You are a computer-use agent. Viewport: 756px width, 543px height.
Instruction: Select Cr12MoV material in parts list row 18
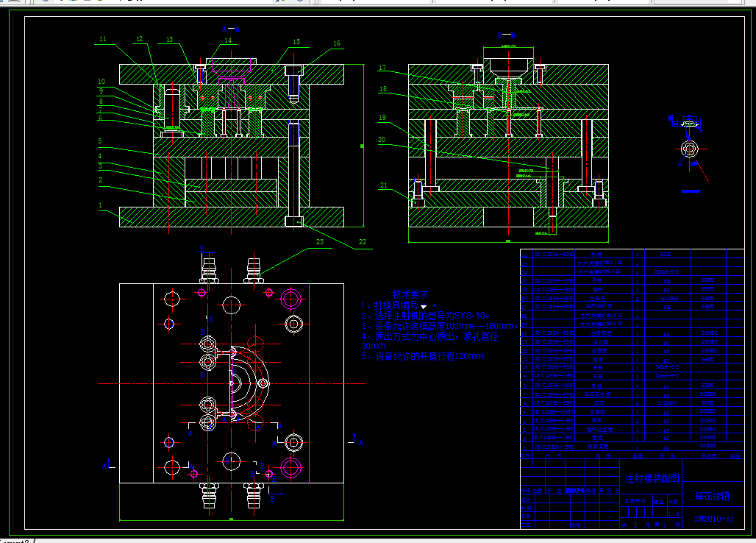(x=669, y=298)
